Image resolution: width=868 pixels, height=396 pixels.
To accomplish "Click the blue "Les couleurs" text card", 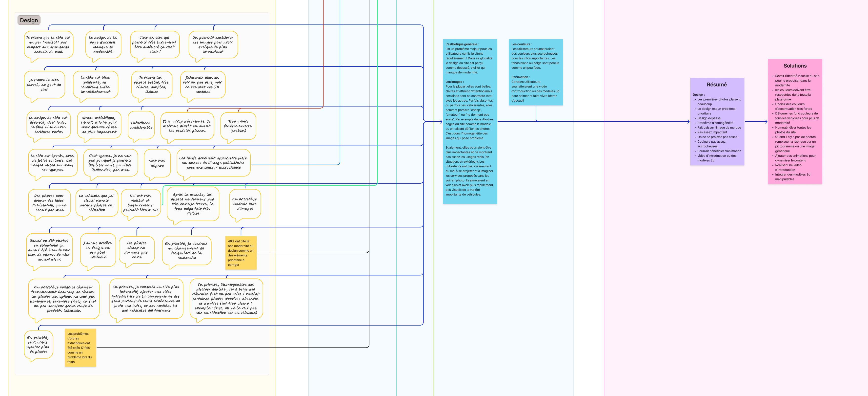I will [x=535, y=72].
